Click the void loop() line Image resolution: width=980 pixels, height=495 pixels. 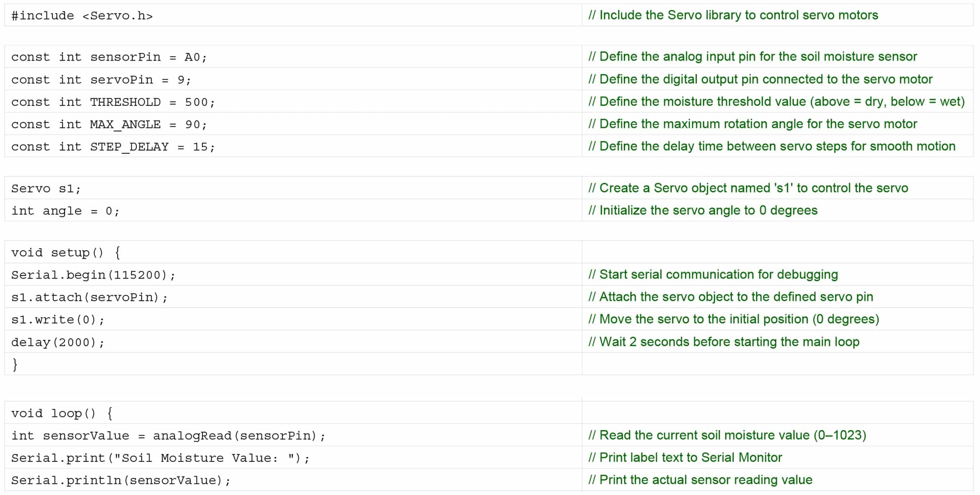(62, 413)
